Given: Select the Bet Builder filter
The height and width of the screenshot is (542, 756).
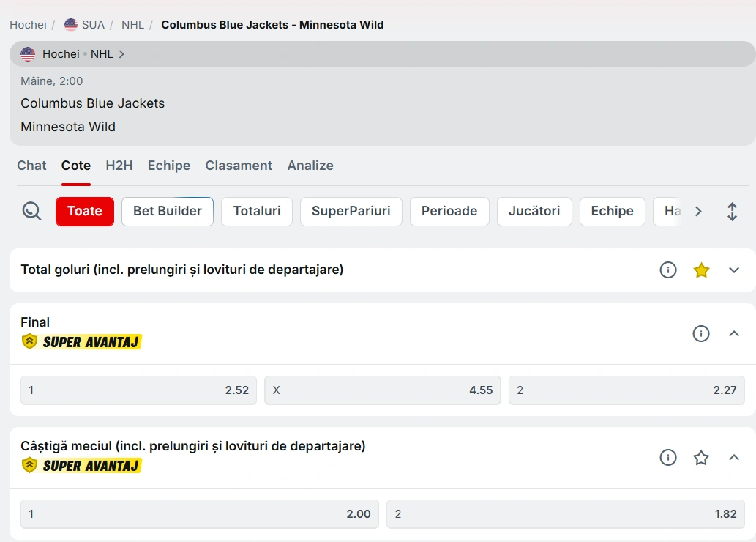Looking at the screenshot, I should 167,212.
